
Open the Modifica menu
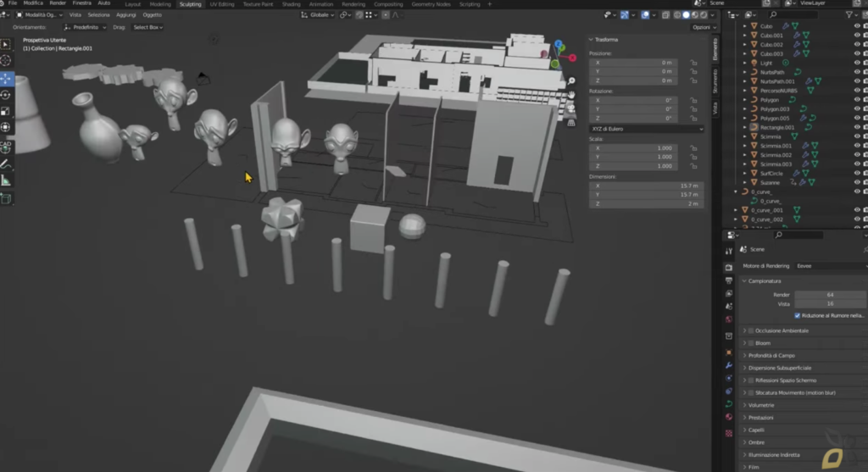33,3
